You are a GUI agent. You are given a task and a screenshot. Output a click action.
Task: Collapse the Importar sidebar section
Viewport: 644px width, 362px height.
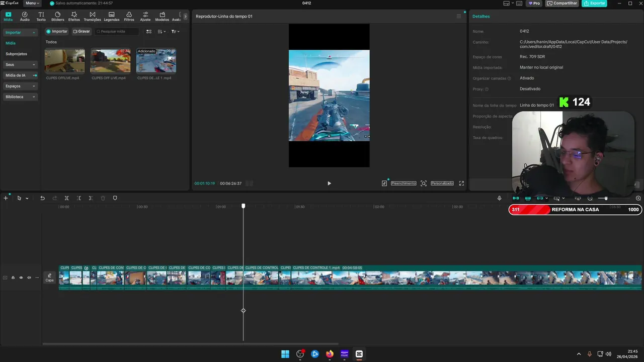coord(20,32)
